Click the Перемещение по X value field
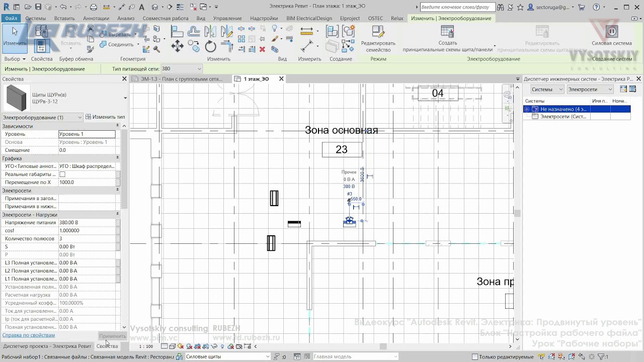The height and width of the screenshot is (362, 644). (87, 183)
